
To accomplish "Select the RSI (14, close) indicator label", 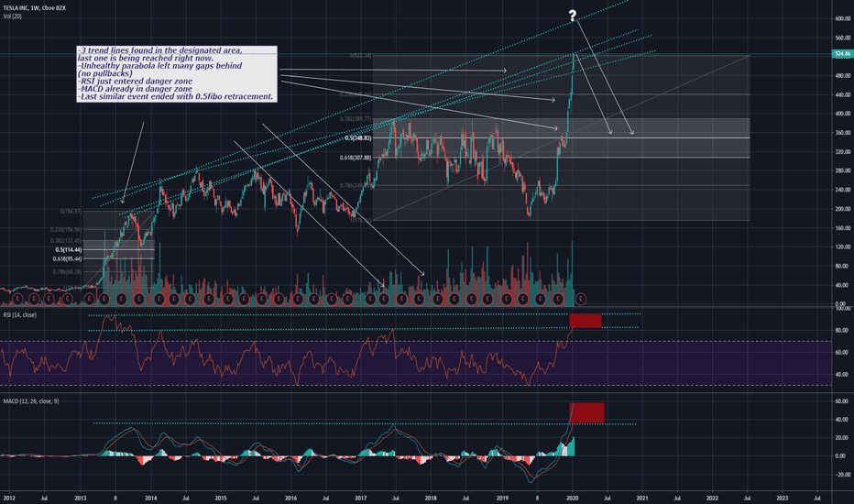I will (20, 315).
